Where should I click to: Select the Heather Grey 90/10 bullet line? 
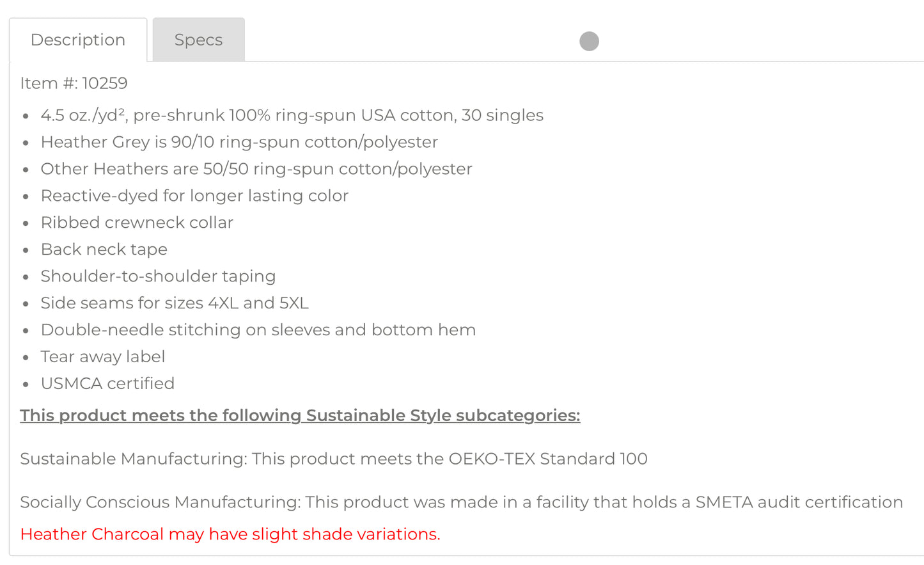(239, 142)
